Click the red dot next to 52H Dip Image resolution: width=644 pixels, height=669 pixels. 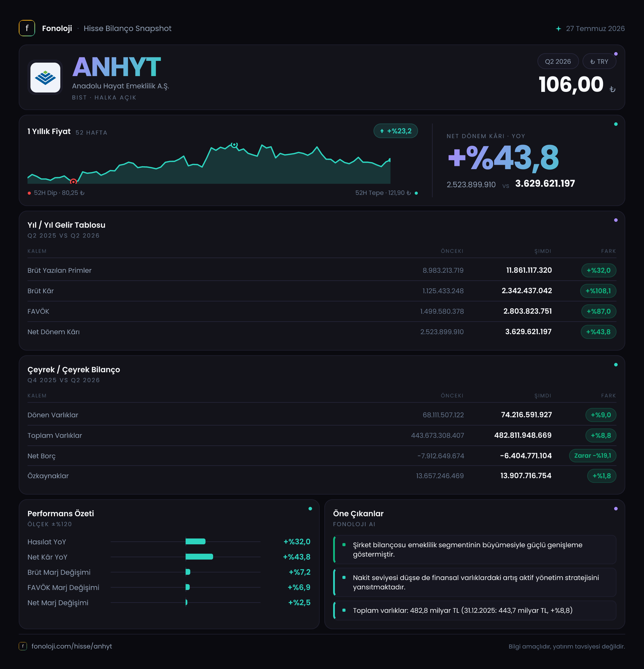29,193
